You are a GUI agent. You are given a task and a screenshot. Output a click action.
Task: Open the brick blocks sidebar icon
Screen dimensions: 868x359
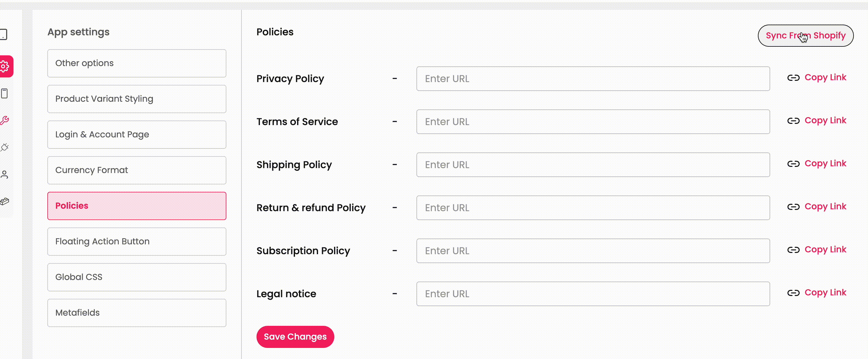(4, 201)
